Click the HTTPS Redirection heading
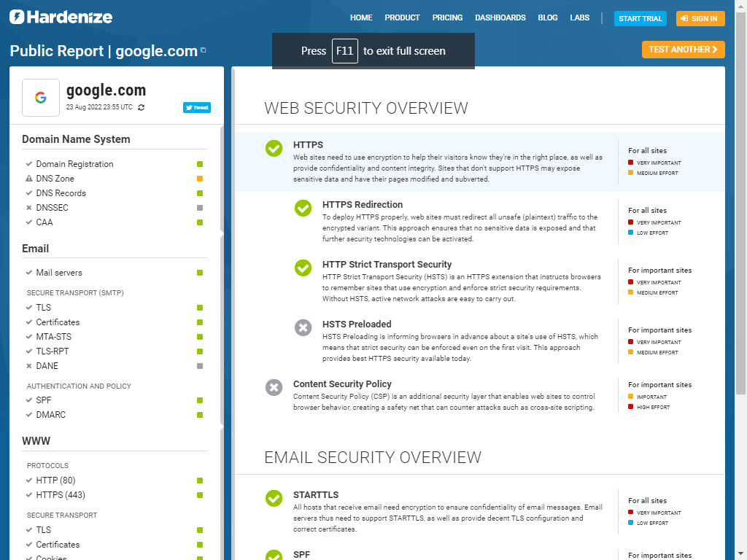This screenshot has height=560, width=747. pyautogui.click(x=363, y=205)
